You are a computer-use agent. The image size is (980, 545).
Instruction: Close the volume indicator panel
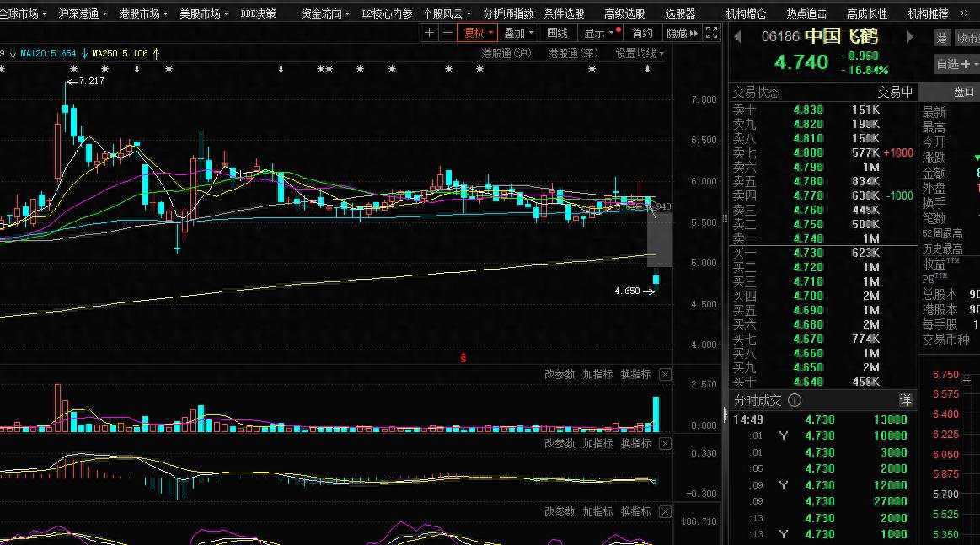click(x=665, y=375)
